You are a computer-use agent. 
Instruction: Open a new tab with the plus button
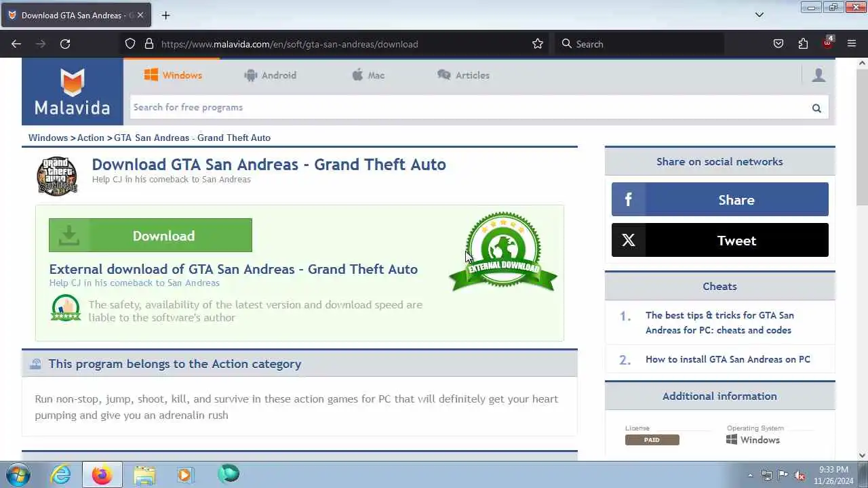coord(165,15)
